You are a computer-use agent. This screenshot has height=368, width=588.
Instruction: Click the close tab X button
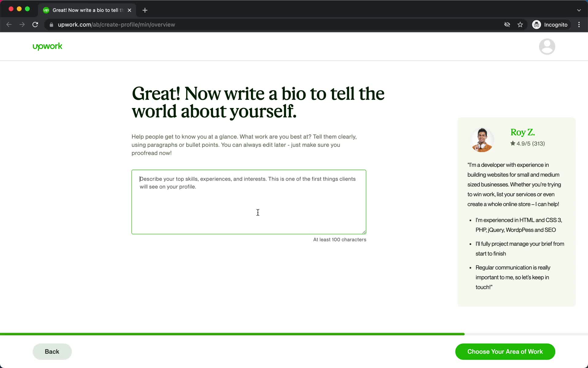130,10
